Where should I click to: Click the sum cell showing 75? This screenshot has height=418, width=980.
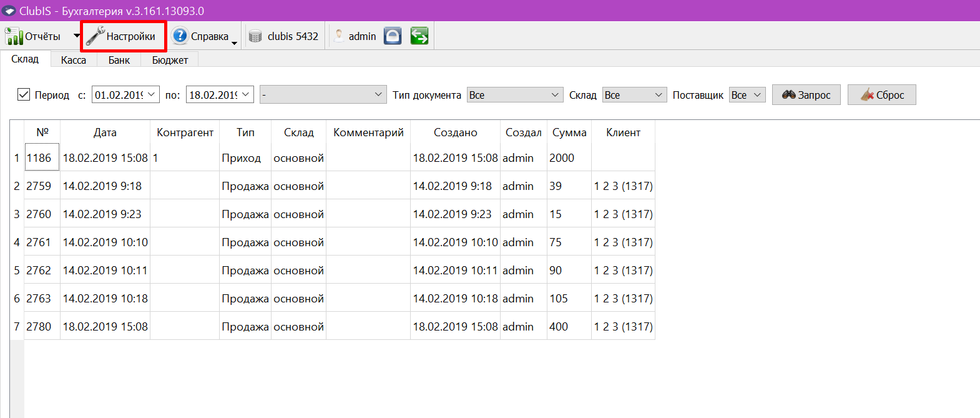[x=569, y=242]
